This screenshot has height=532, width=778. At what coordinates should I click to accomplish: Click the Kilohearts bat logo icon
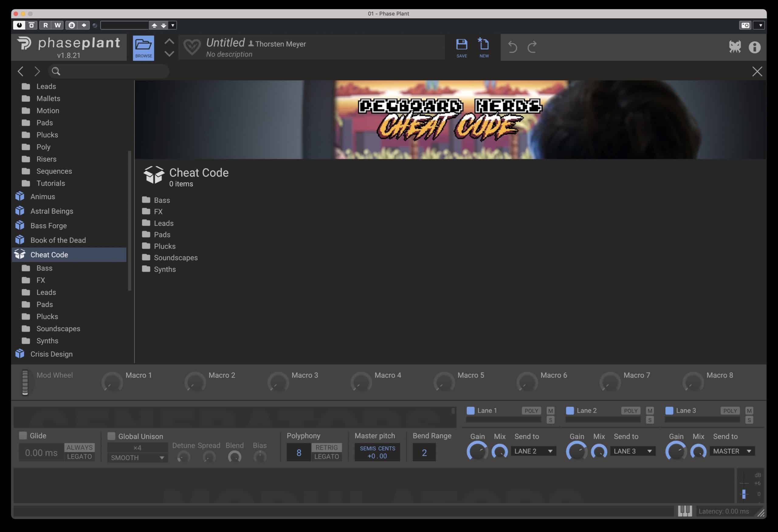735,47
